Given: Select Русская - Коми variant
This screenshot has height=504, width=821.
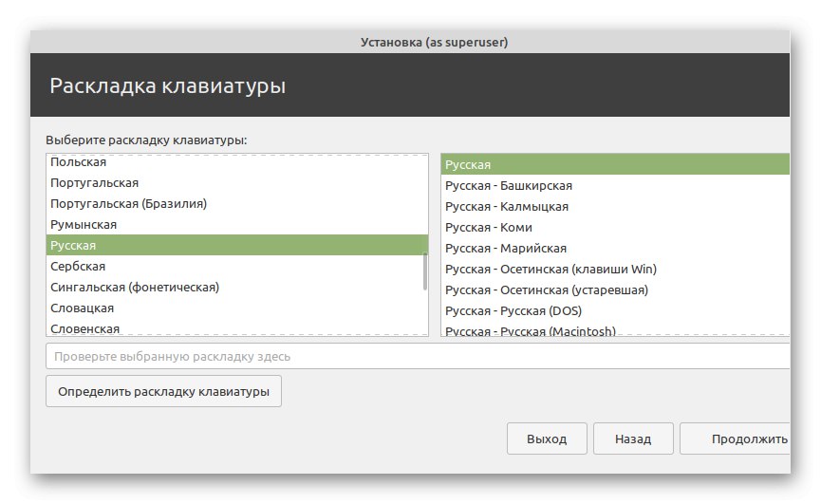Looking at the screenshot, I should (x=489, y=227).
